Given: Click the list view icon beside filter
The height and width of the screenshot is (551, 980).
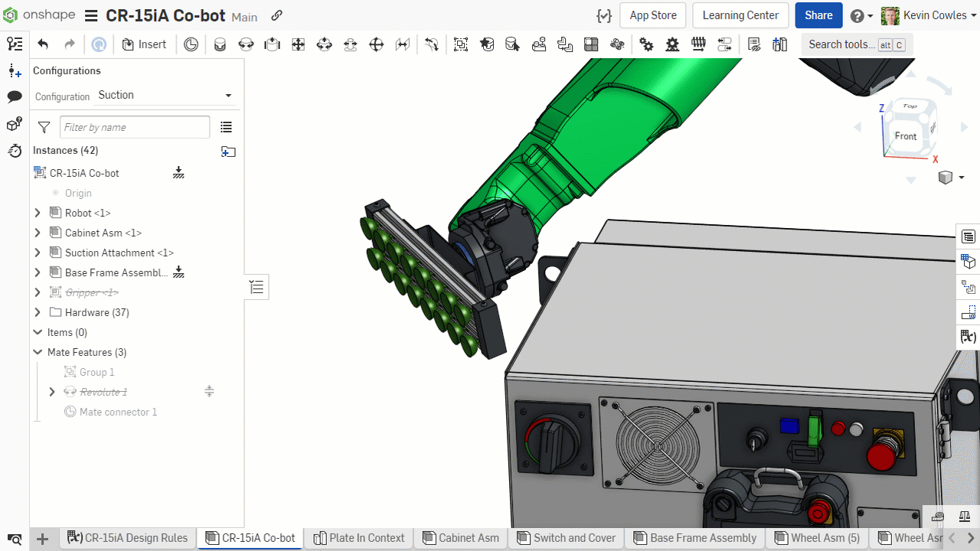Looking at the screenshot, I should pyautogui.click(x=226, y=127).
